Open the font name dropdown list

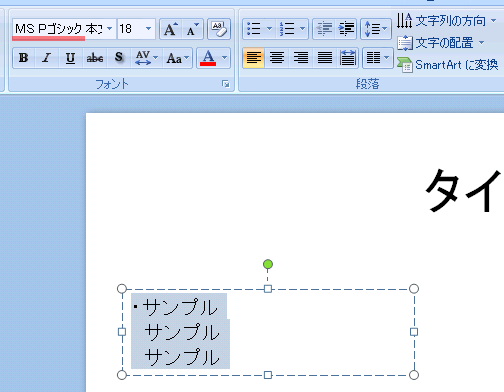click(x=109, y=29)
